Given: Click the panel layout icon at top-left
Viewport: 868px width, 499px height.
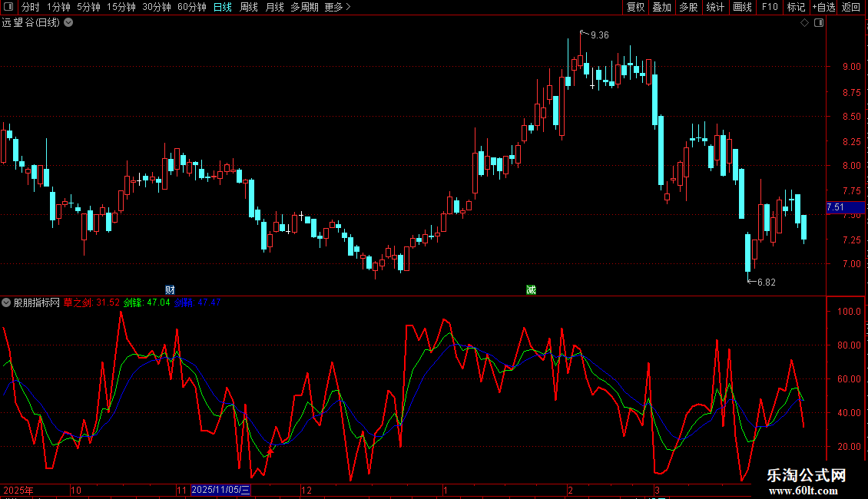Looking at the screenshot, I should pyautogui.click(x=8, y=7).
